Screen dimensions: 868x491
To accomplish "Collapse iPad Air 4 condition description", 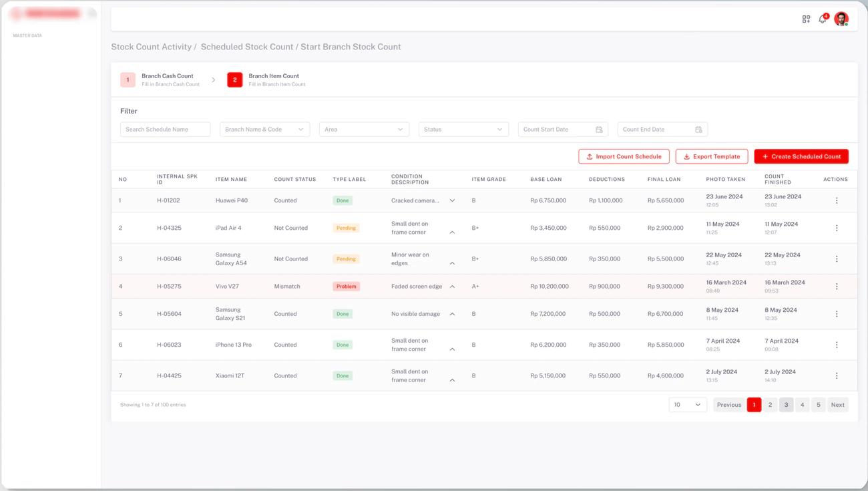I will tap(452, 232).
